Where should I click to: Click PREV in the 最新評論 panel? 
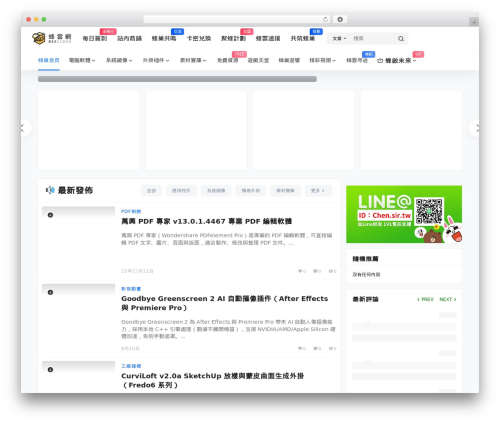425,299
